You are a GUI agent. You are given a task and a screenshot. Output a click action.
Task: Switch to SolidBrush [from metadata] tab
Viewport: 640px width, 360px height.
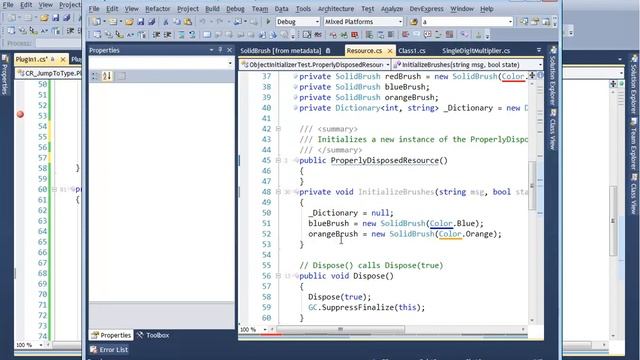point(280,51)
